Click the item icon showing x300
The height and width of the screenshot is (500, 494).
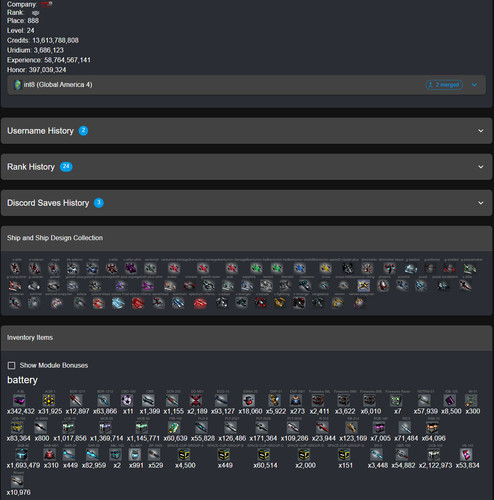coord(471,400)
